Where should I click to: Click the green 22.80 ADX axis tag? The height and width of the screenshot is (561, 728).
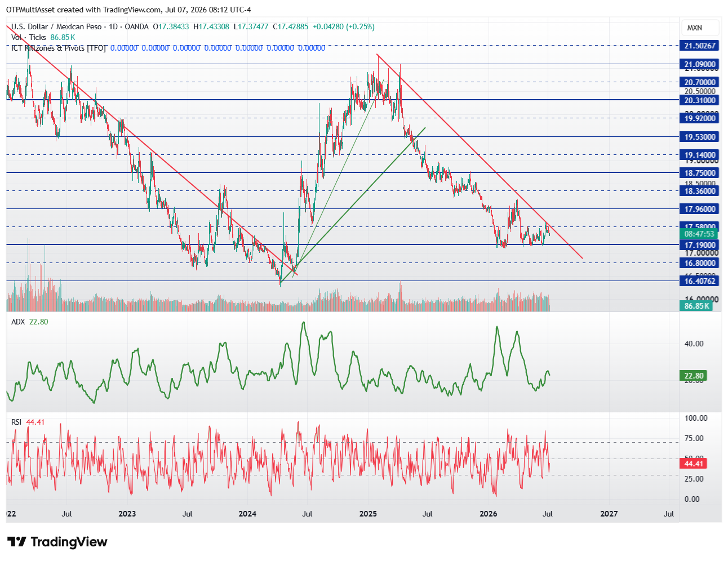(694, 376)
